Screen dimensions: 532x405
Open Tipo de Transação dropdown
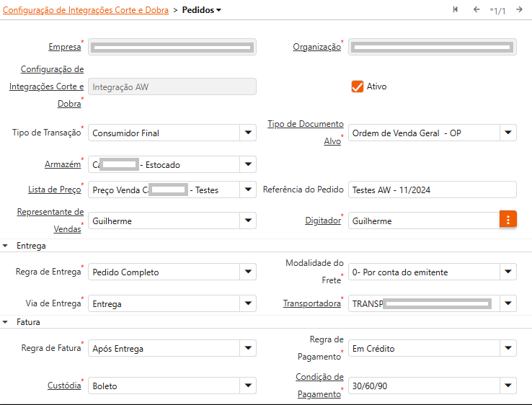point(248,133)
